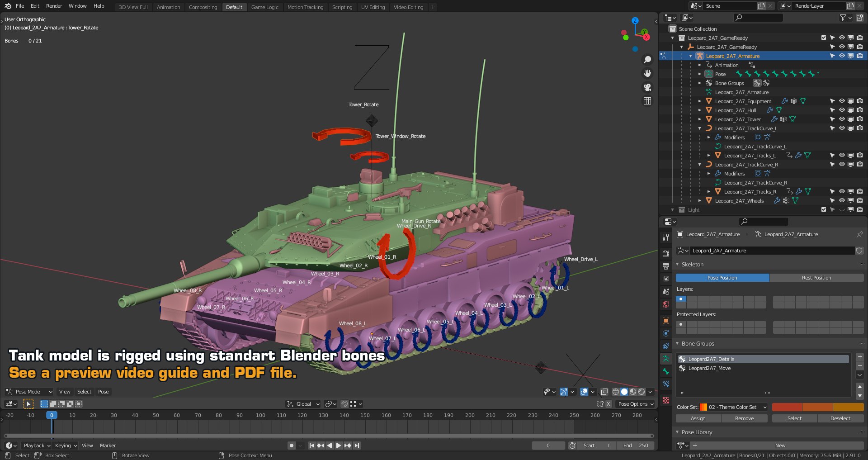Open the Texture properties checker icon
This screenshot has height=460, width=868.
(x=665, y=400)
